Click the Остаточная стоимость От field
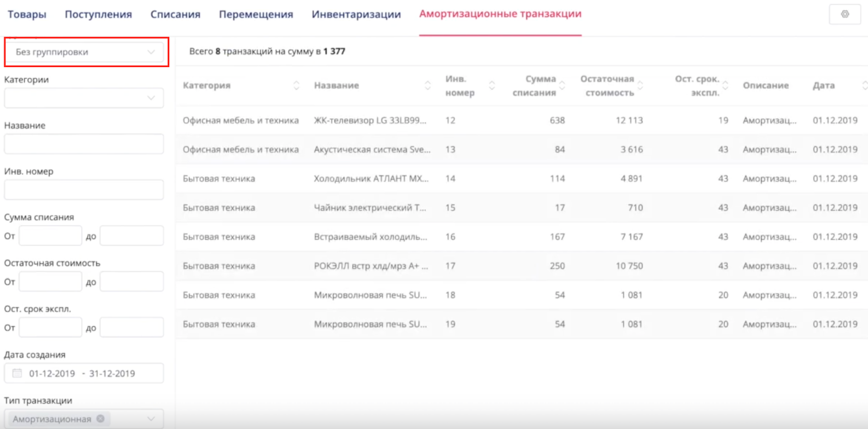The width and height of the screenshot is (868, 429). (x=50, y=282)
